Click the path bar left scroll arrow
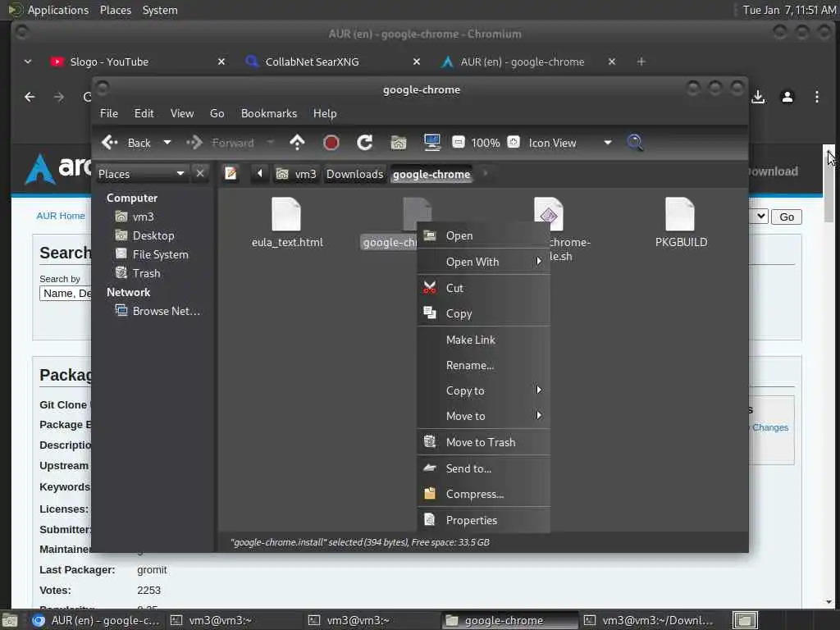 pyautogui.click(x=260, y=174)
